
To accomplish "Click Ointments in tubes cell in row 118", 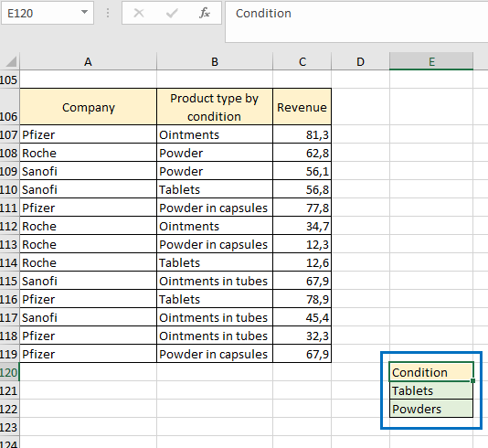I will point(215,336).
